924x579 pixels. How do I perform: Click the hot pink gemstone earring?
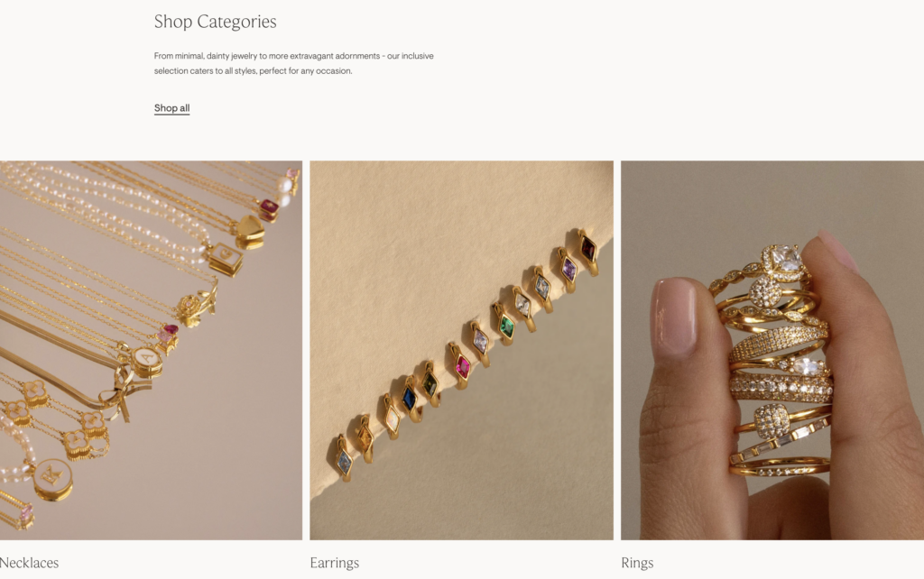tap(461, 366)
